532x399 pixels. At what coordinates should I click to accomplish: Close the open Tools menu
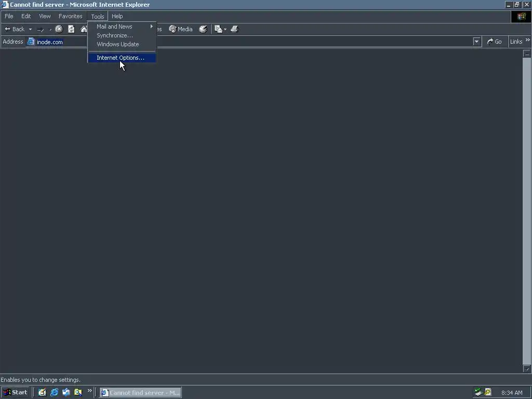97,16
